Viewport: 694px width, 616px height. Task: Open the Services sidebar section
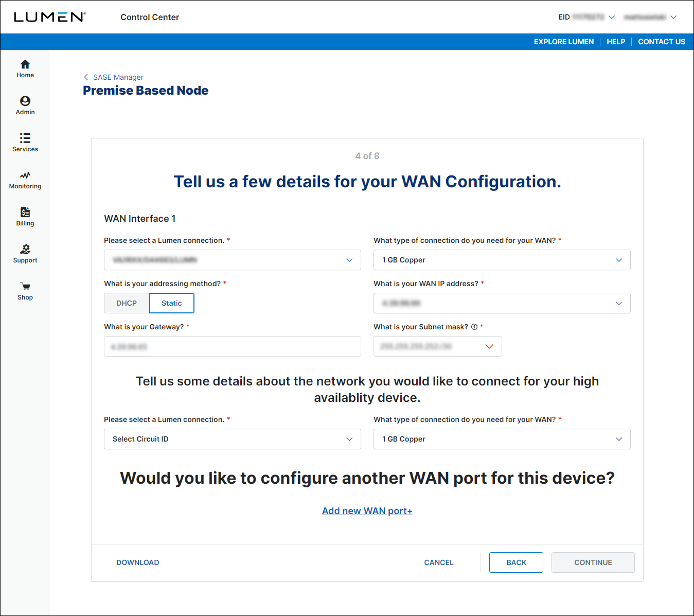25,143
